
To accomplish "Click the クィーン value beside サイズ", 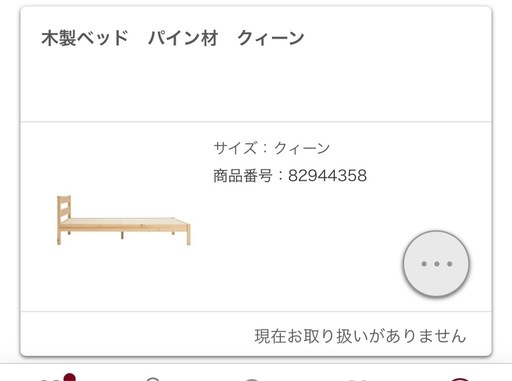I will pyautogui.click(x=302, y=148).
